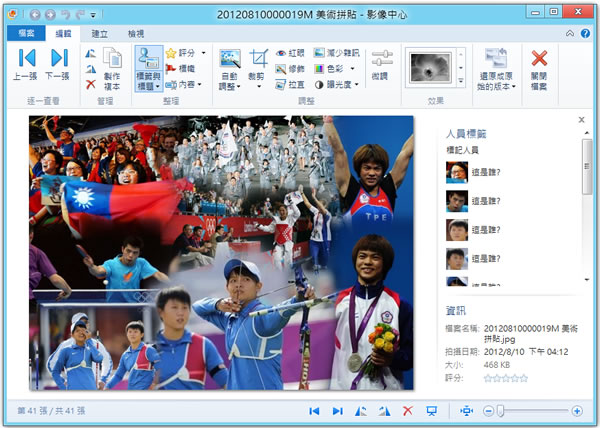Viewport: 600px width, 428px height.
Task: Click the 紅眼 (red eye) fix tool
Action: click(x=289, y=53)
